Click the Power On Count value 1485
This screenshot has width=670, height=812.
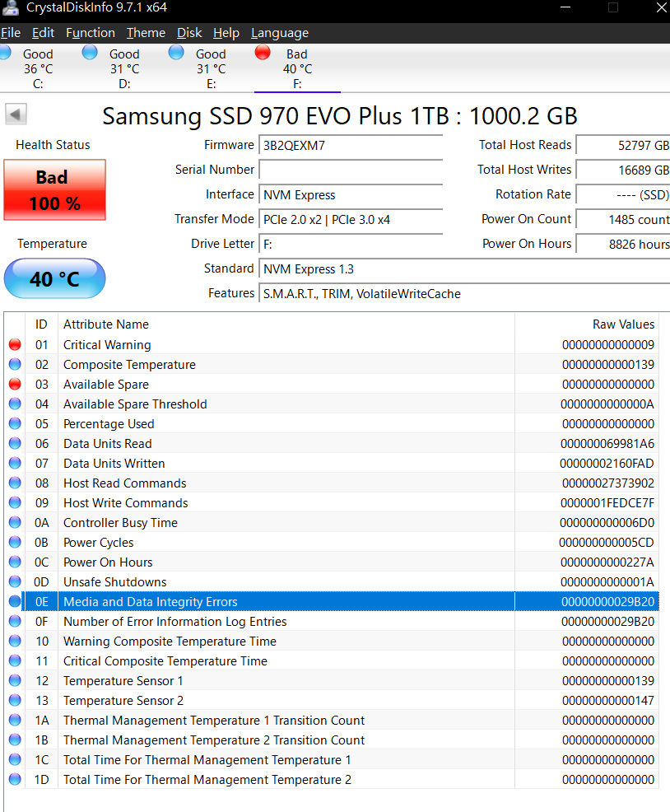coord(623,220)
